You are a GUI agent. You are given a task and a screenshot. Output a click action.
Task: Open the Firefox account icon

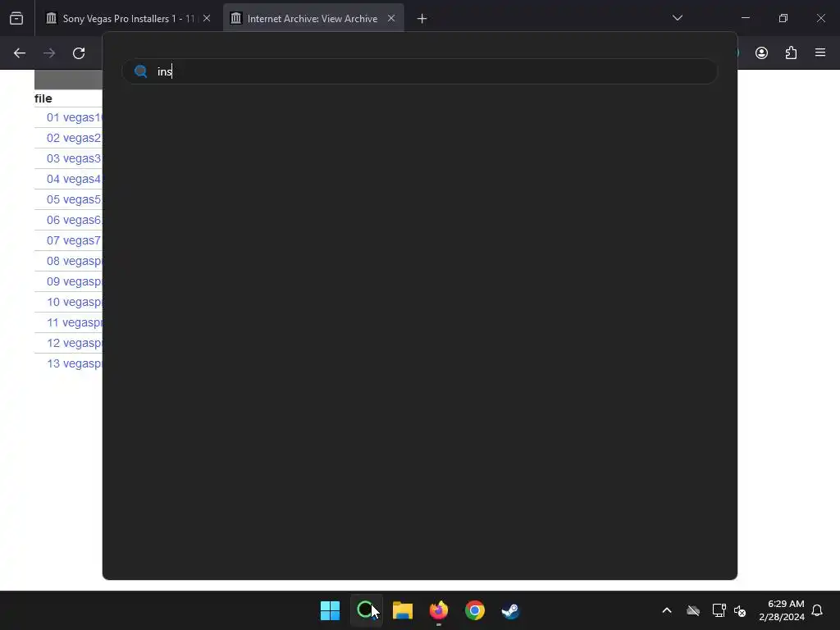pos(761,52)
